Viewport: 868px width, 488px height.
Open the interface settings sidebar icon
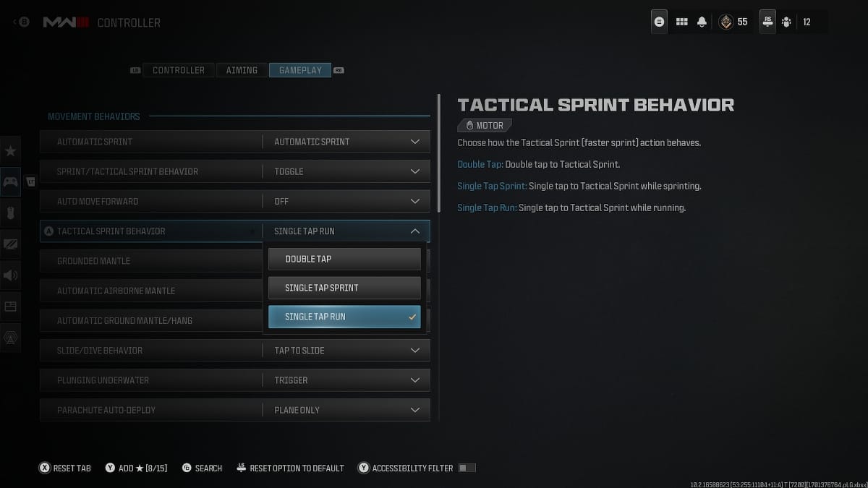(10, 307)
